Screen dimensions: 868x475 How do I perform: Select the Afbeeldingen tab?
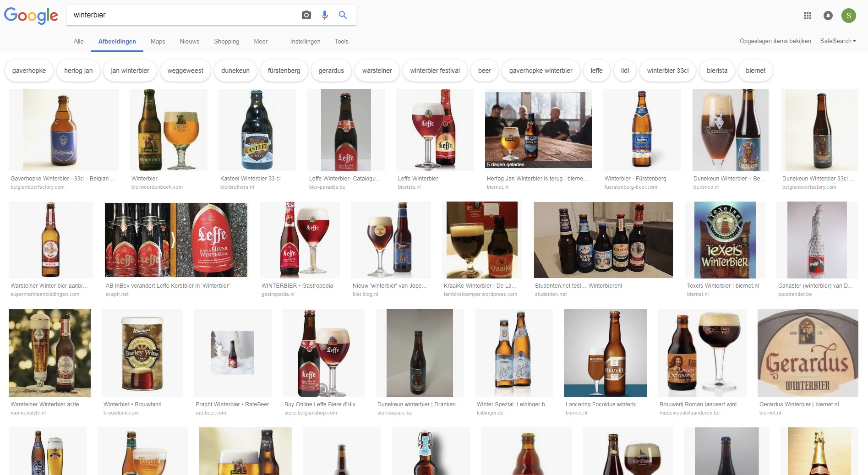pos(117,41)
